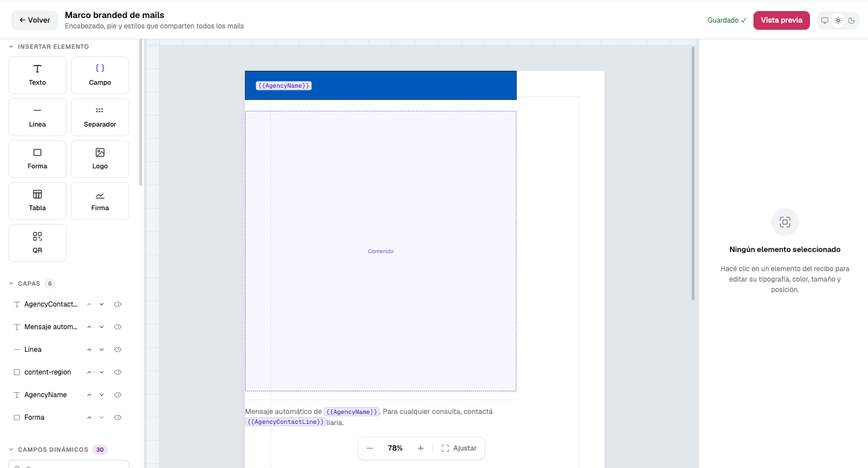This screenshot has height=468, width=868.
Task: Zoom in with the plus icon
Action: 421,448
